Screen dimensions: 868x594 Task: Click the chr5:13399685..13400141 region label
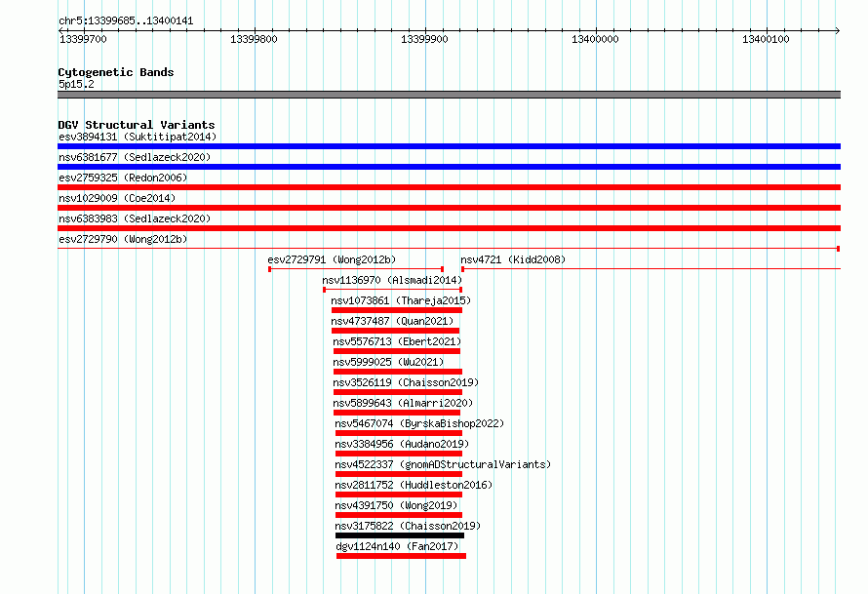coord(126,21)
